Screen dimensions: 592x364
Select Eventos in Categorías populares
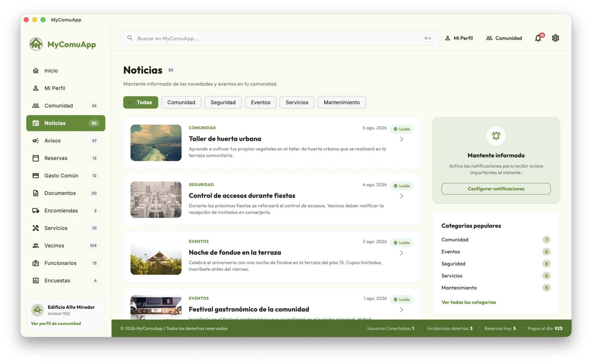pos(496,252)
